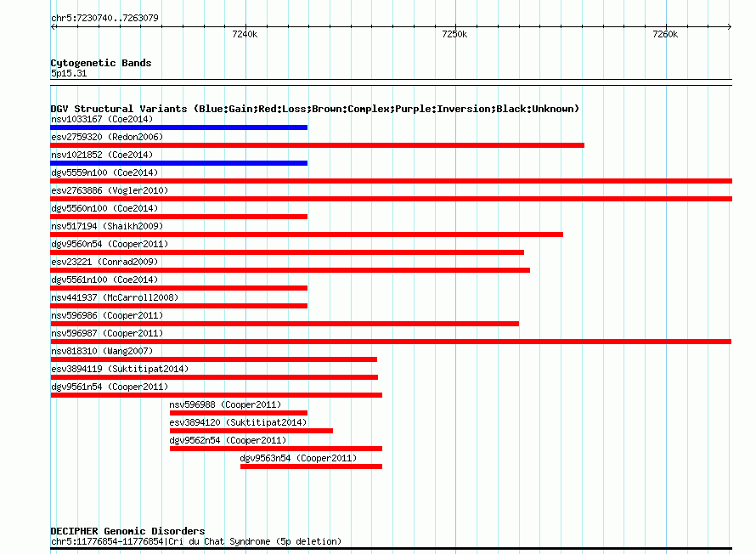Viewport: 756px width, 554px height.
Task: Select the red bar under dgv9562n54
Action: tap(276, 449)
